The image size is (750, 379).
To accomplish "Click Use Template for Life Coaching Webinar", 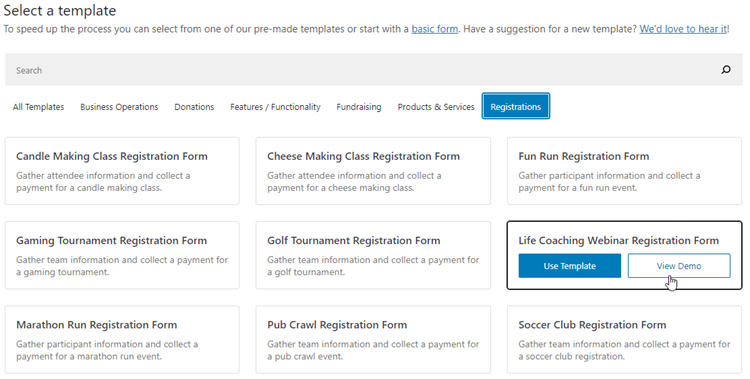I will click(x=570, y=266).
